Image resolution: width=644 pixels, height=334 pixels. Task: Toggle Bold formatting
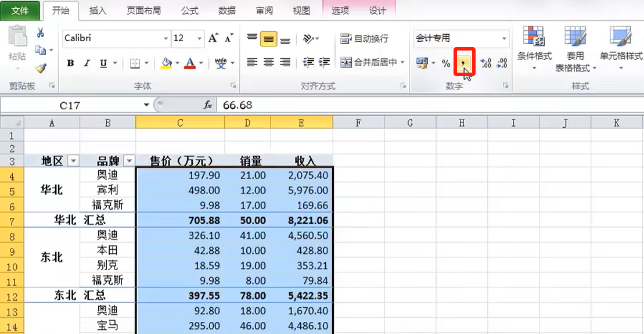coord(71,63)
